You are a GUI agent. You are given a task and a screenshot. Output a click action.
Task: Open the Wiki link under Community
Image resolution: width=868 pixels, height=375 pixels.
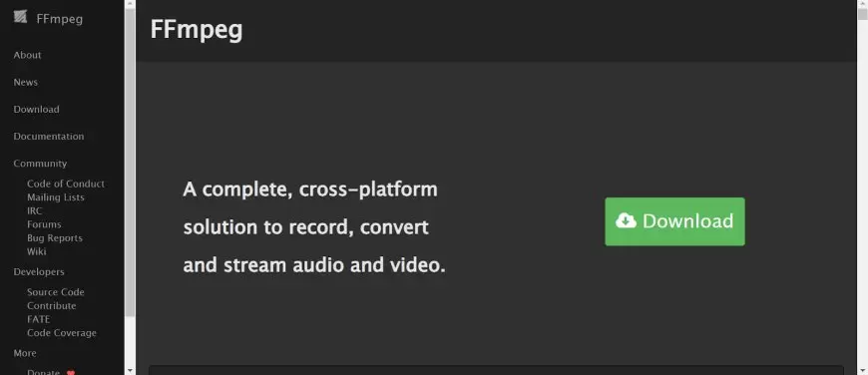tap(37, 251)
